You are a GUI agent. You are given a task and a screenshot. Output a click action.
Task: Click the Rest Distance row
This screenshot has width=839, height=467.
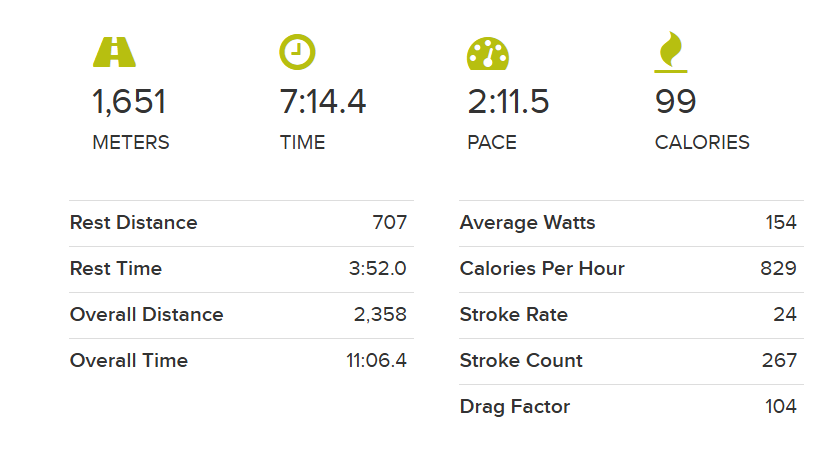(241, 223)
